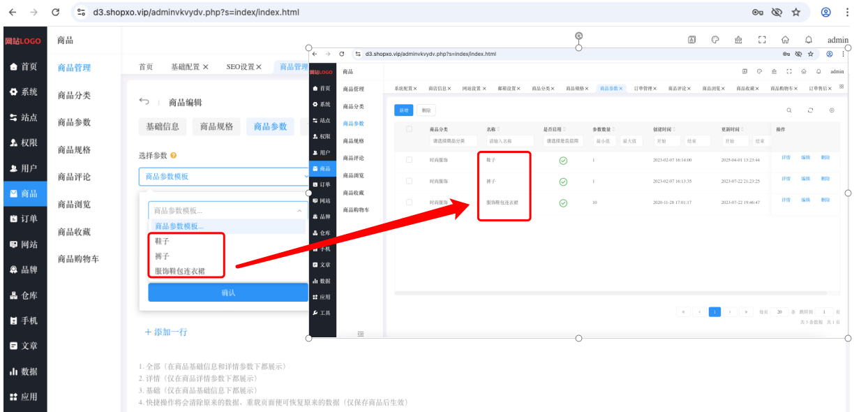Tick the checkbox for the 鞋子 row
868x412 pixels.
[x=409, y=160]
